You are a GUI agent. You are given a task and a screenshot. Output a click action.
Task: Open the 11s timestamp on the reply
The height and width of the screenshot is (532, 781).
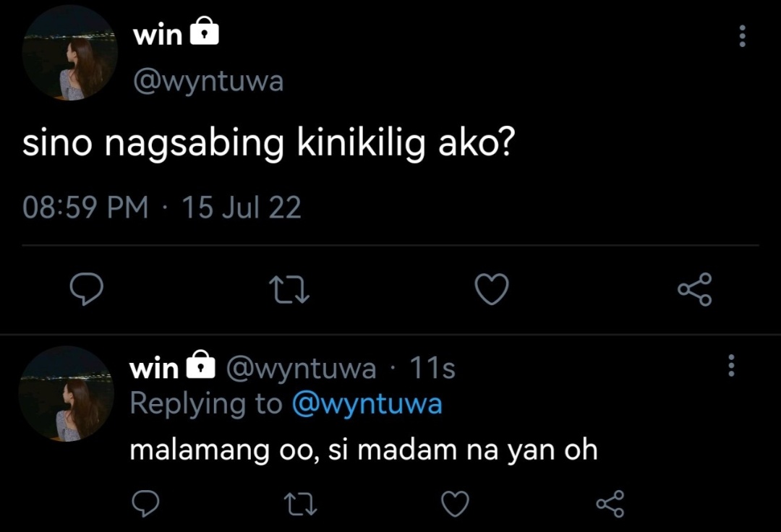(432, 369)
